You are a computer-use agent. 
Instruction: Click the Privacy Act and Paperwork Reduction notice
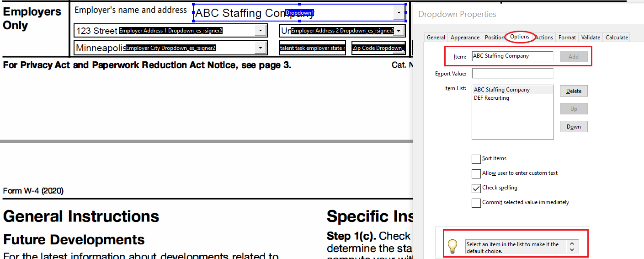147,65
